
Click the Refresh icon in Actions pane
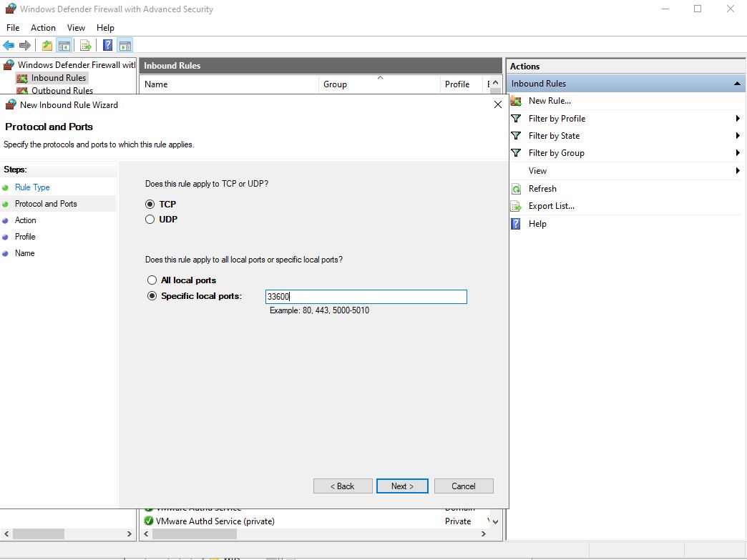tap(516, 189)
